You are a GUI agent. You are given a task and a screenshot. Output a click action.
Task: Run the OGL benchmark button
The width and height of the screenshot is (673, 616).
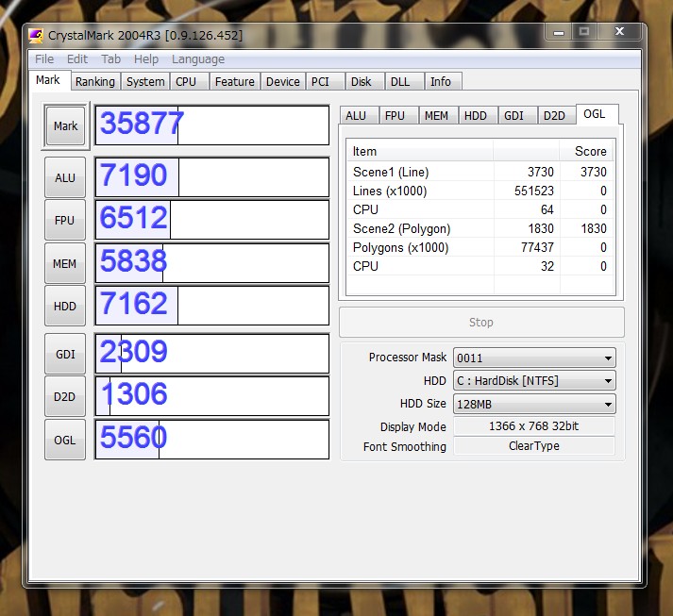click(65, 440)
